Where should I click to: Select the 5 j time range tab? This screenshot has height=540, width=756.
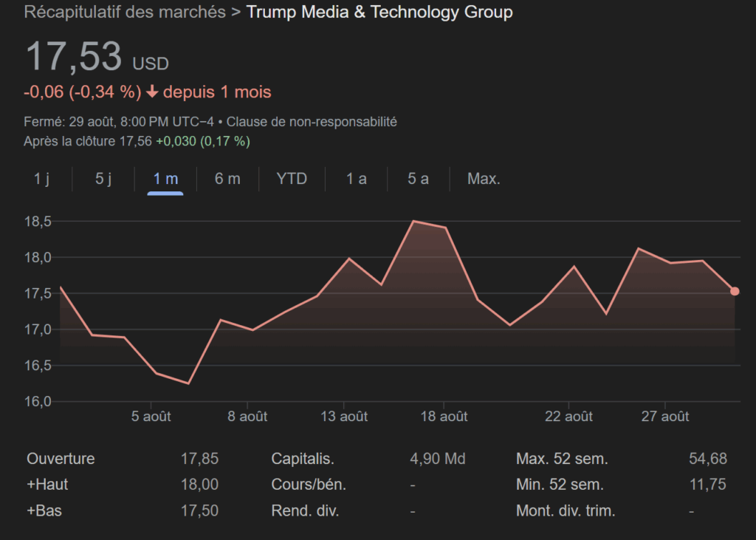(x=103, y=179)
